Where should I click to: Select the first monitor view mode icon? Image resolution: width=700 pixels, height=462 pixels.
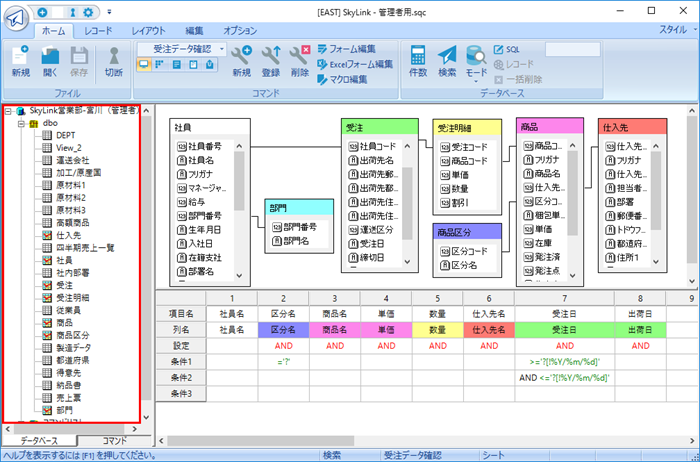coord(144,65)
